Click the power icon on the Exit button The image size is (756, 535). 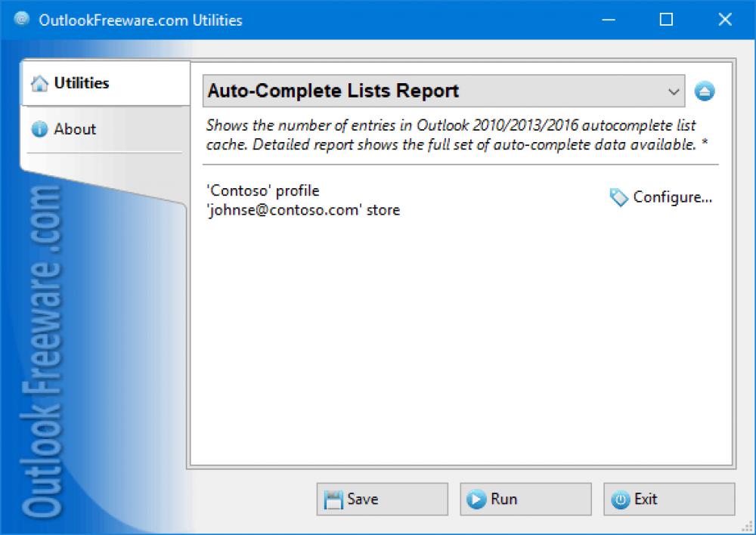click(x=621, y=499)
